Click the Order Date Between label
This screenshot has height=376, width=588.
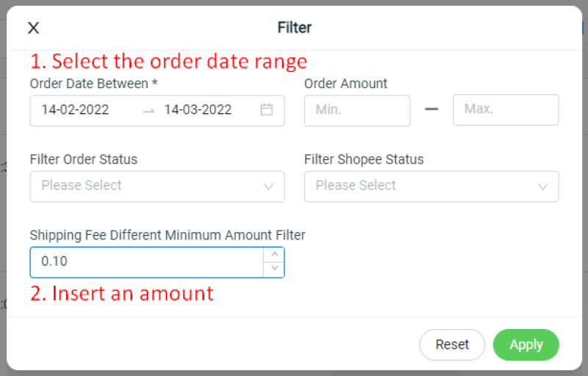[x=93, y=84]
